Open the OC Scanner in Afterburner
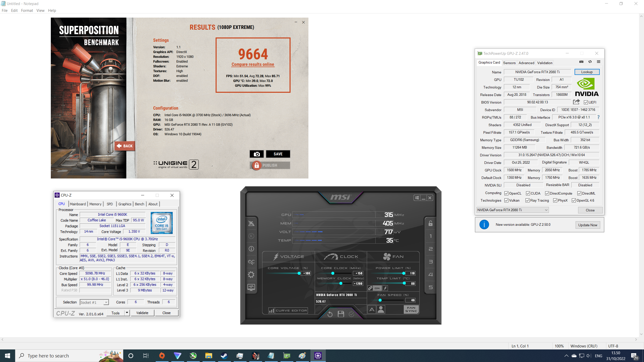This screenshot has height=362, width=644. pyautogui.click(x=251, y=262)
